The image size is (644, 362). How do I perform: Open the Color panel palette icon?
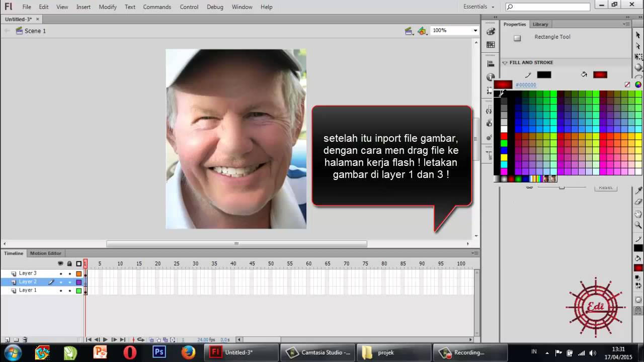[x=491, y=31]
